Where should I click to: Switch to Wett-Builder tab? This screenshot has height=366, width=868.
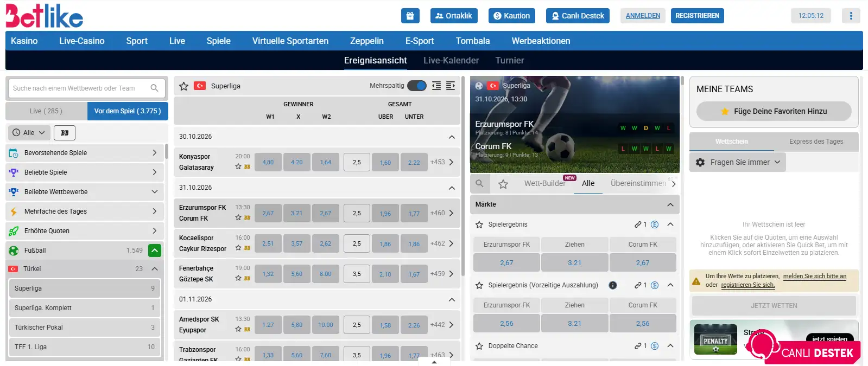pyautogui.click(x=544, y=184)
